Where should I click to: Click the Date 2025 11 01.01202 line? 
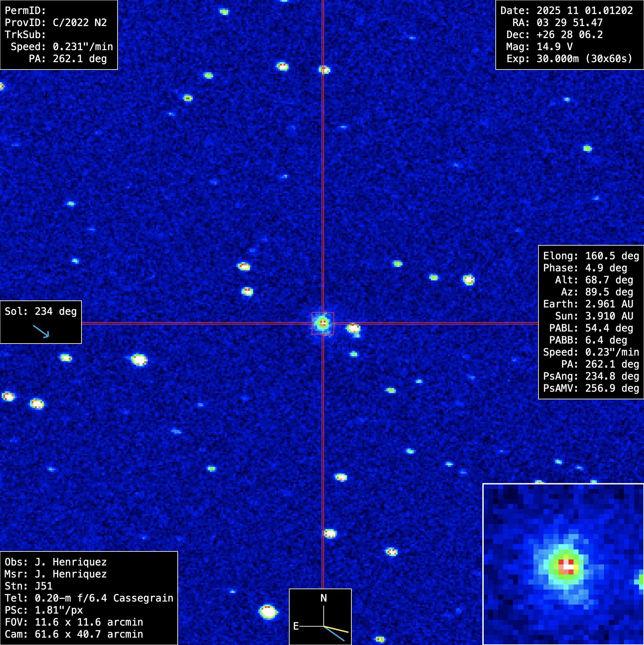tap(567, 11)
